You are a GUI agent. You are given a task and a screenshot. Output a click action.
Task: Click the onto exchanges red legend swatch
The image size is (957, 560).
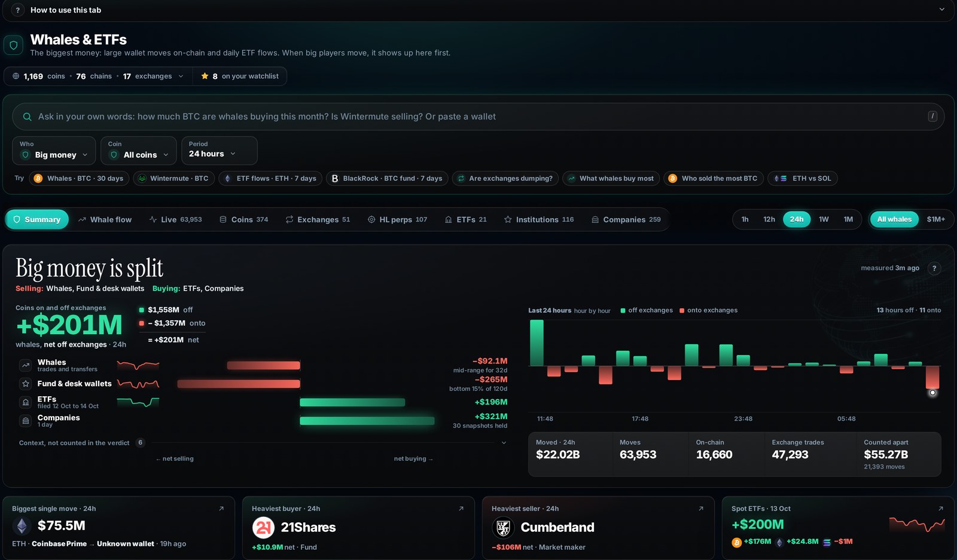pyautogui.click(x=682, y=311)
